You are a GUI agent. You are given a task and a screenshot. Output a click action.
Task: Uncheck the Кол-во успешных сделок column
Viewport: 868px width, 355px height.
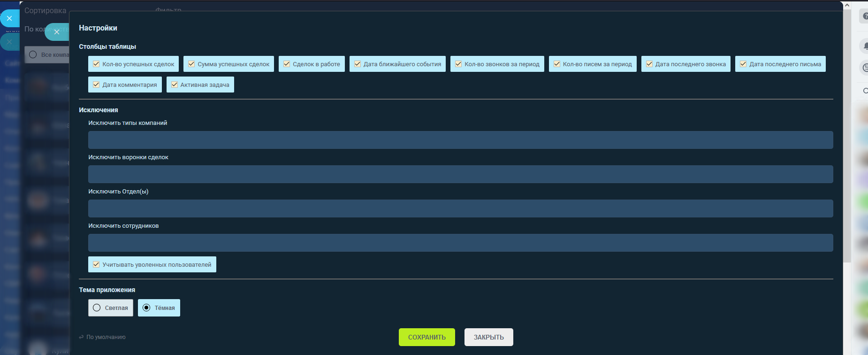click(96, 64)
